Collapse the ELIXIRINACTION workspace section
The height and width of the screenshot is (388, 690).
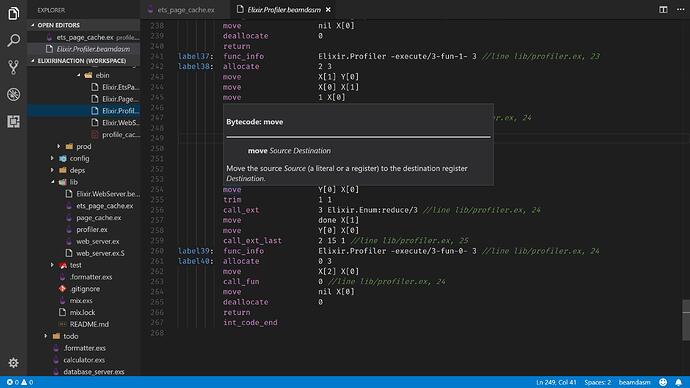click(x=84, y=61)
